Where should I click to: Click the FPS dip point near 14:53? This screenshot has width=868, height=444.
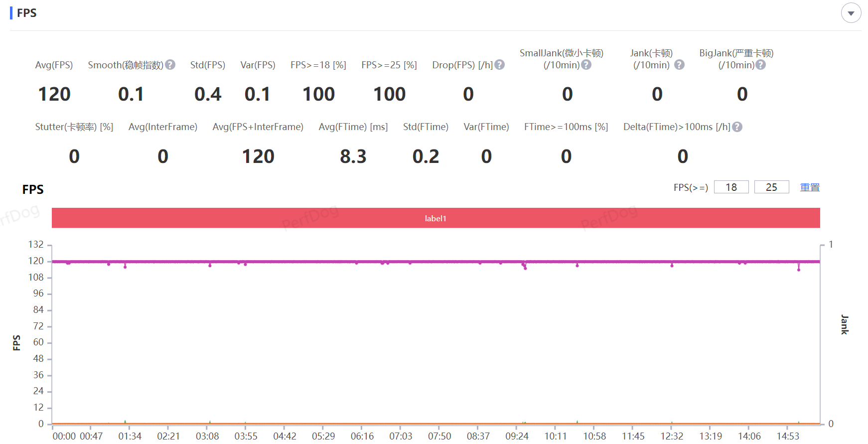pyautogui.click(x=799, y=270)
